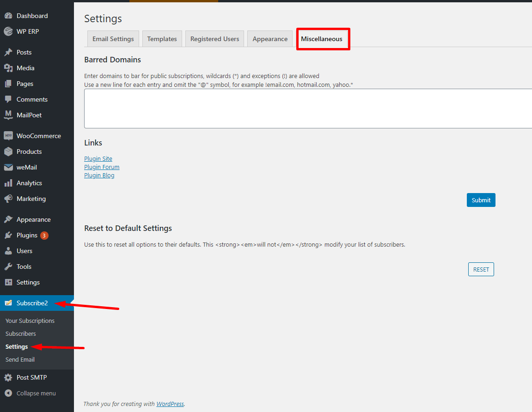
Task: Submit the Miscellaneous settings
Action: (481, 200)
